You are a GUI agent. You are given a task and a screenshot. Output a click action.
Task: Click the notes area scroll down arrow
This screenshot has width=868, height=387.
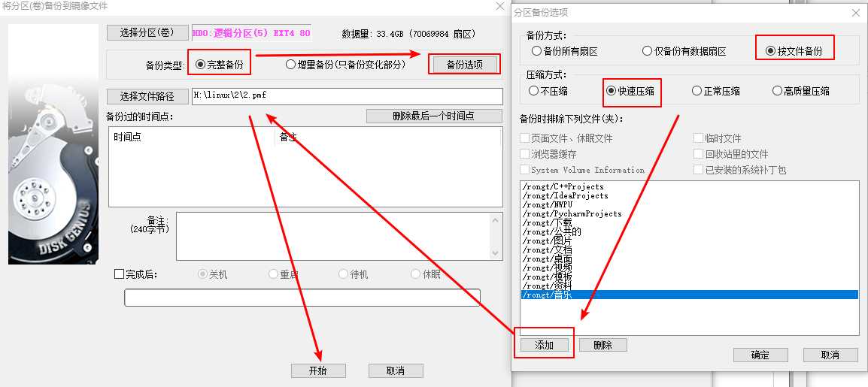496,252
